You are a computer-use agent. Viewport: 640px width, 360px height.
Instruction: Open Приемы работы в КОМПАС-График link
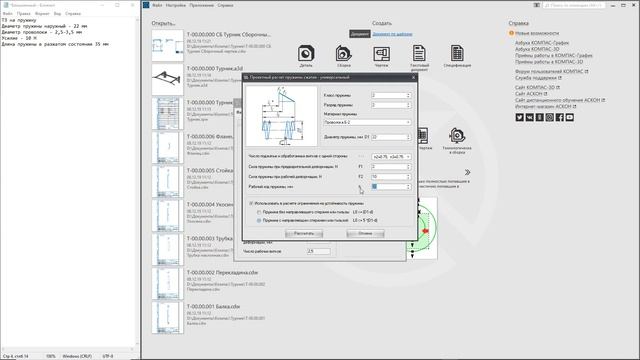click(553, 56)
